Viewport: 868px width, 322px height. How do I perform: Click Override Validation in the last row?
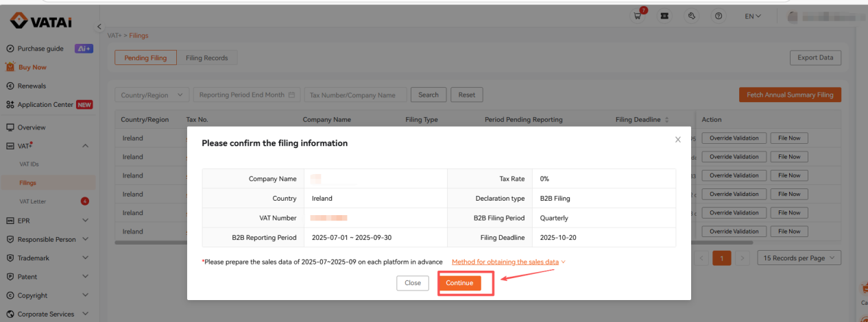click(x=734, y=232)
